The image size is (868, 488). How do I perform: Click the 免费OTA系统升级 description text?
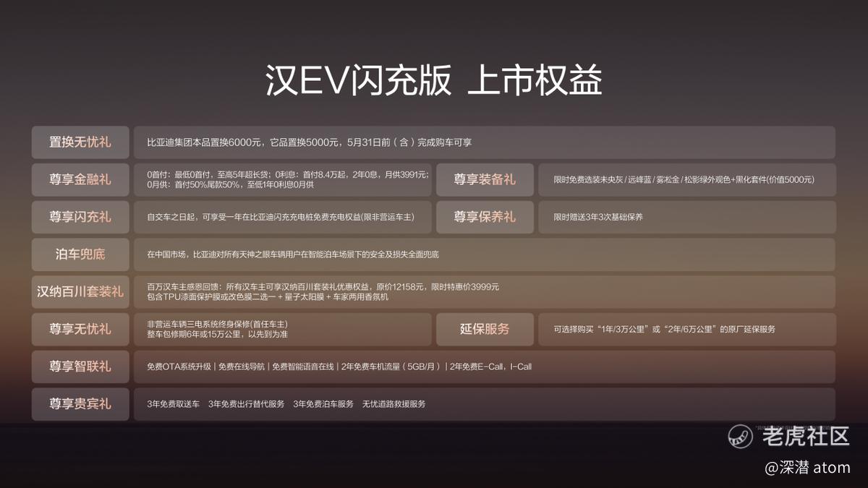[x=339, y=367]
